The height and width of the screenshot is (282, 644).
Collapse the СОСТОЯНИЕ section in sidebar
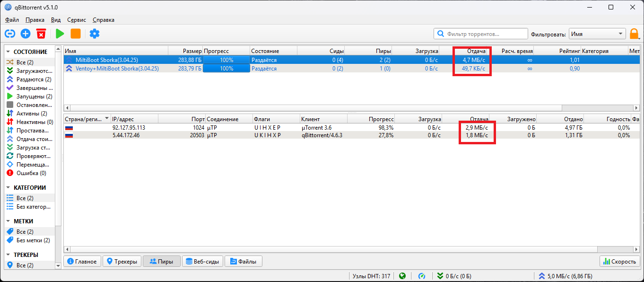[x=9, y=52]
